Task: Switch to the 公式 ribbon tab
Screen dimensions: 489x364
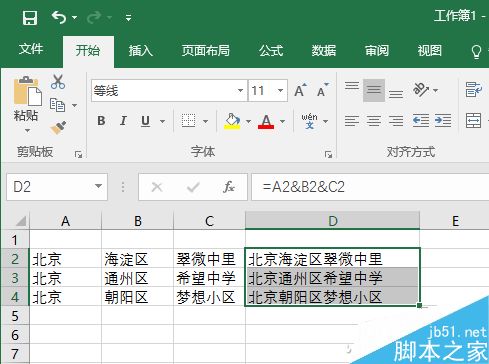Action: click(271, 51)
